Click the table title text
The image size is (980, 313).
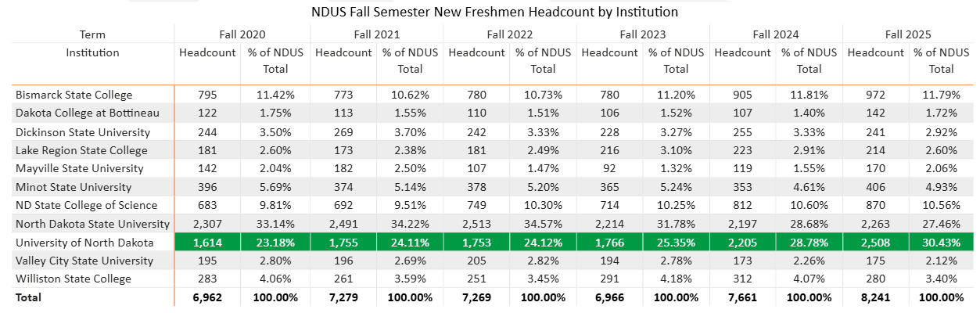(x=494, y=13)
